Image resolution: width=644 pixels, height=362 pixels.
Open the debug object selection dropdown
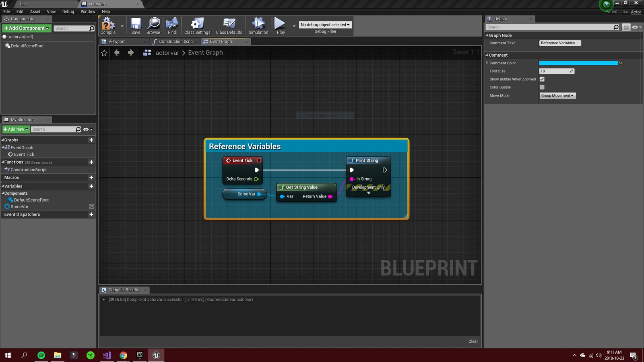click(325, 25)
